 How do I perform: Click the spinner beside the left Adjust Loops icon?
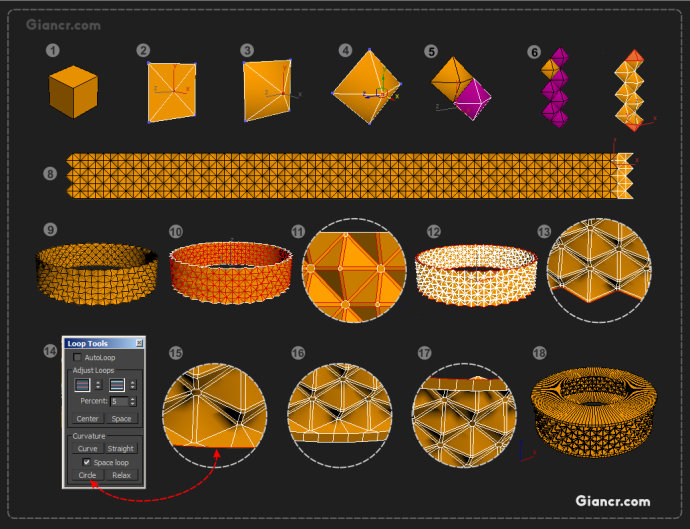[x=98, y=385]
